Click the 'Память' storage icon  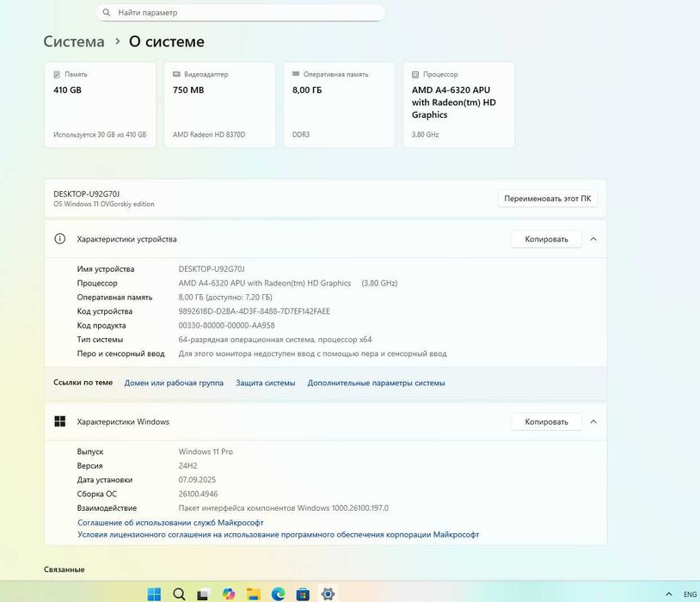57,74
